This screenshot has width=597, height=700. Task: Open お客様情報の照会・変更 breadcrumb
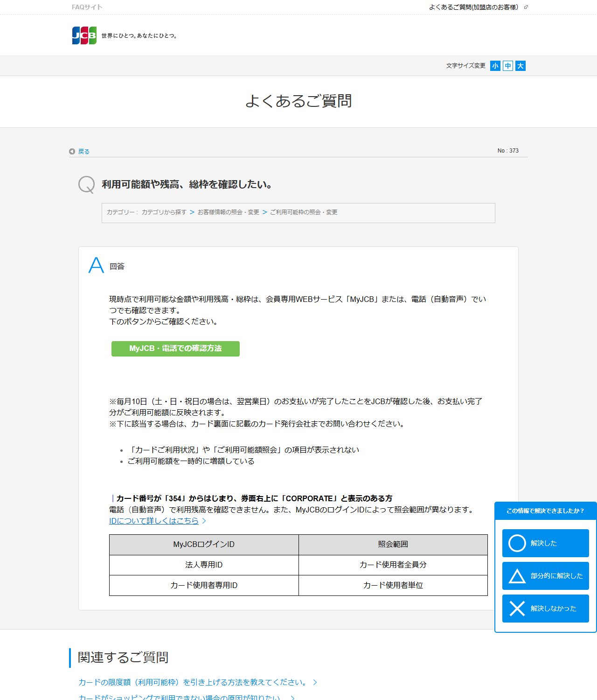coord(228,212)
